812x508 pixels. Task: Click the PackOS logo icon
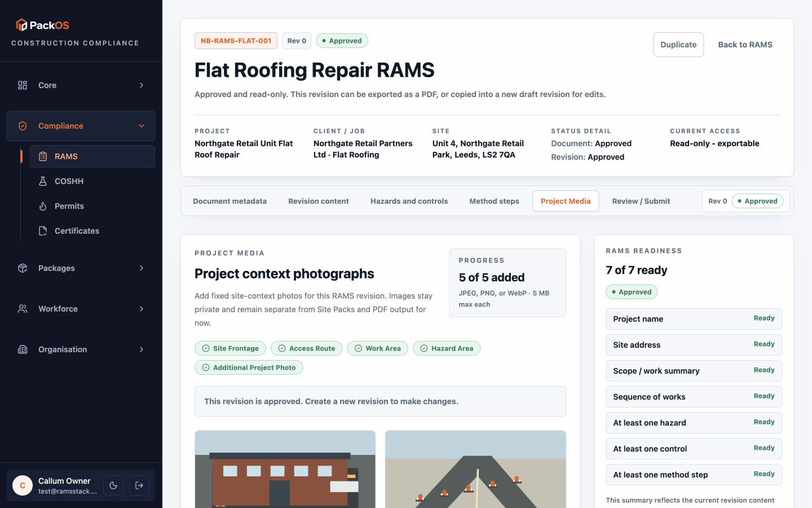click(x=21, y=25)
